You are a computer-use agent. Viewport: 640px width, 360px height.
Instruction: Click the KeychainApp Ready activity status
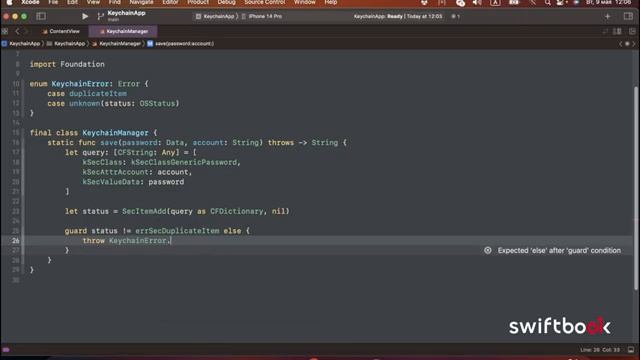[398, 16]
